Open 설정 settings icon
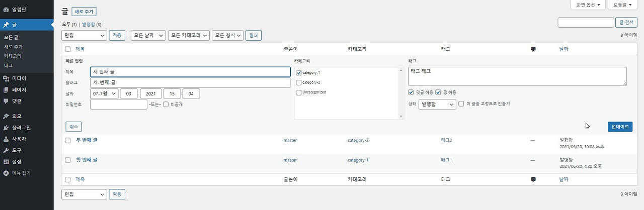Image resolution: width=644 pixels, height=210 pixels. click(x=6, y=161)
